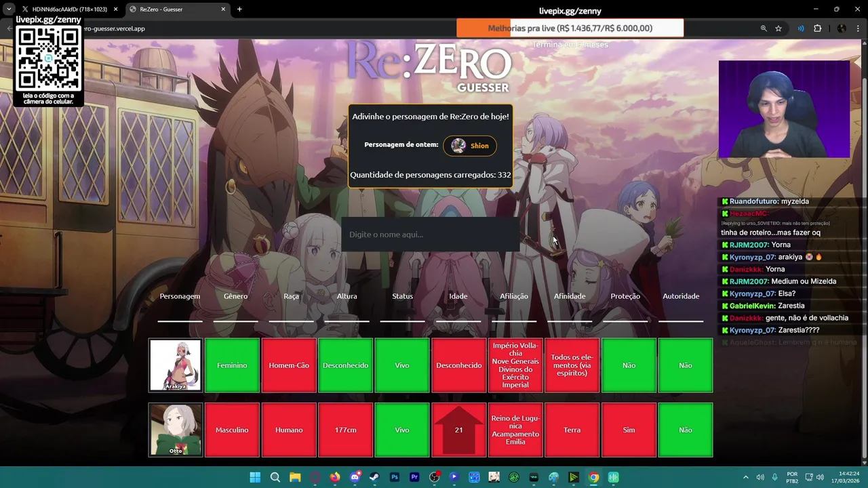Click the zoom magnifier in address bar
868x488 pixels.
pyautogui.click(x=764, y=28)
